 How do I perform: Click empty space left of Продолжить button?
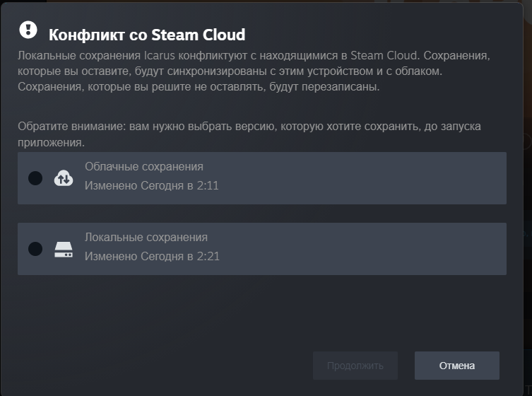click(x=177, y=366)
